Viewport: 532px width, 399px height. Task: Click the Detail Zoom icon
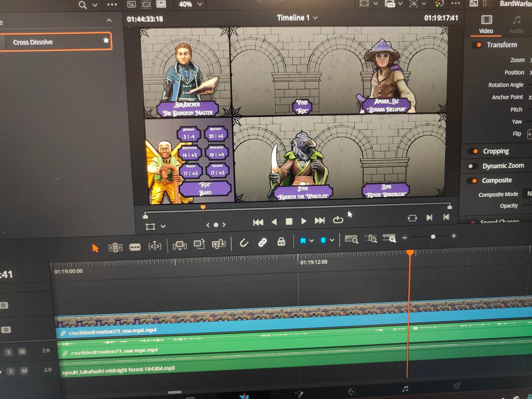(x=371, y=239)
